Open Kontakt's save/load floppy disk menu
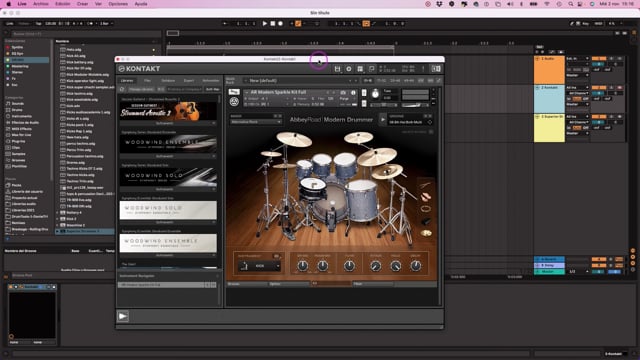 (337, 69)
